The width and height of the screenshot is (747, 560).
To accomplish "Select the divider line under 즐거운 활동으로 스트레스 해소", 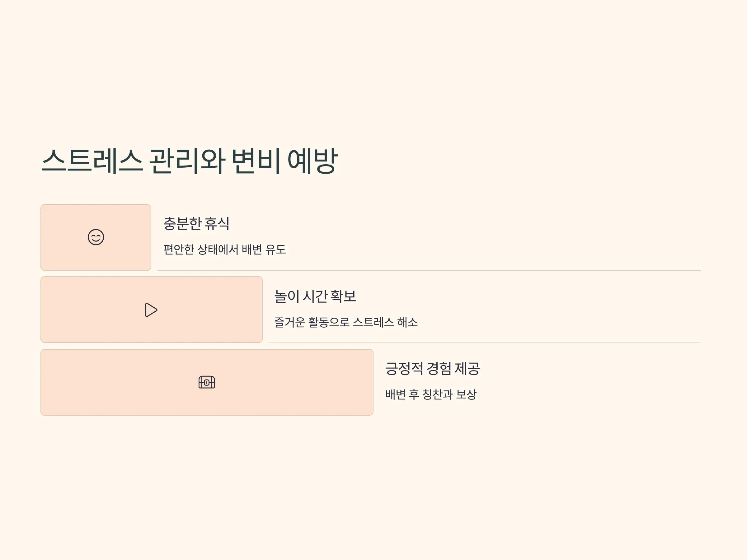I will 485,343.
